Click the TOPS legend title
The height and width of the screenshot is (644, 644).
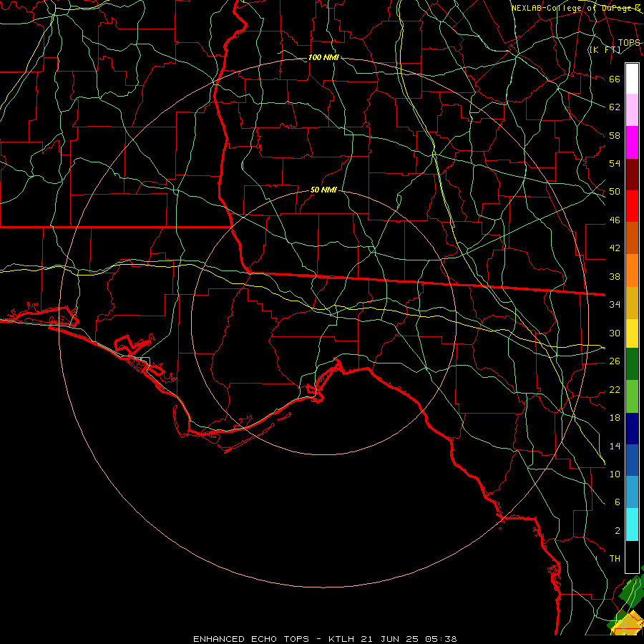click(x=629, y=43)
